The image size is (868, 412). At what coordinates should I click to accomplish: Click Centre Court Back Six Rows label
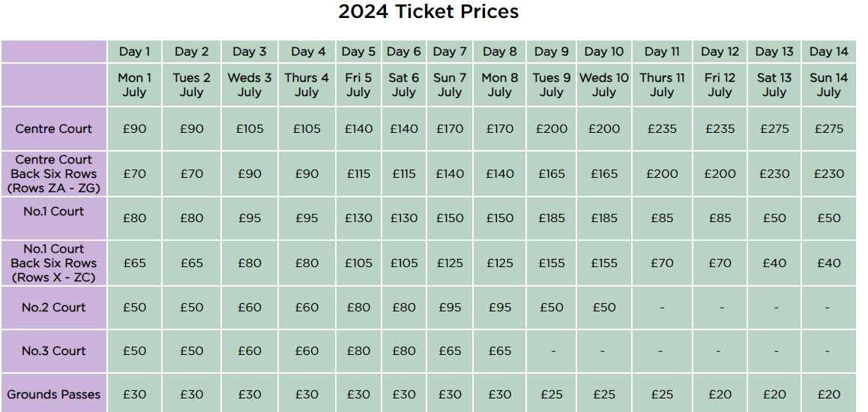(54, 173)
